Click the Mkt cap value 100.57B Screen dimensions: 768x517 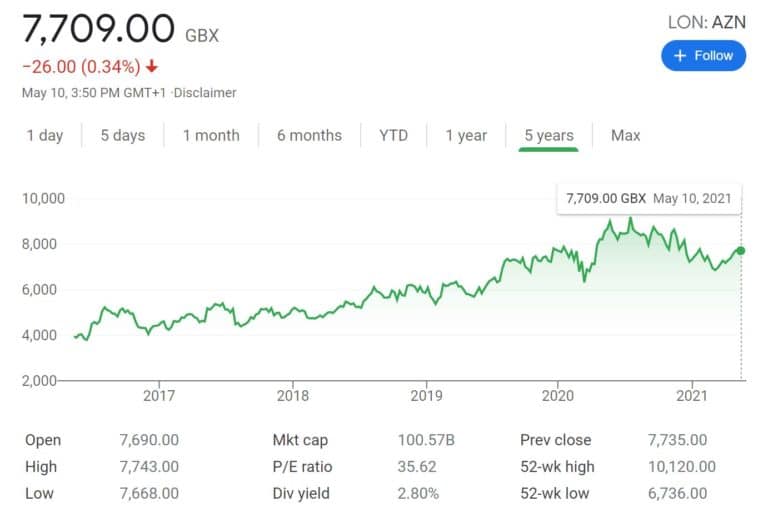(x=426, y=440)
